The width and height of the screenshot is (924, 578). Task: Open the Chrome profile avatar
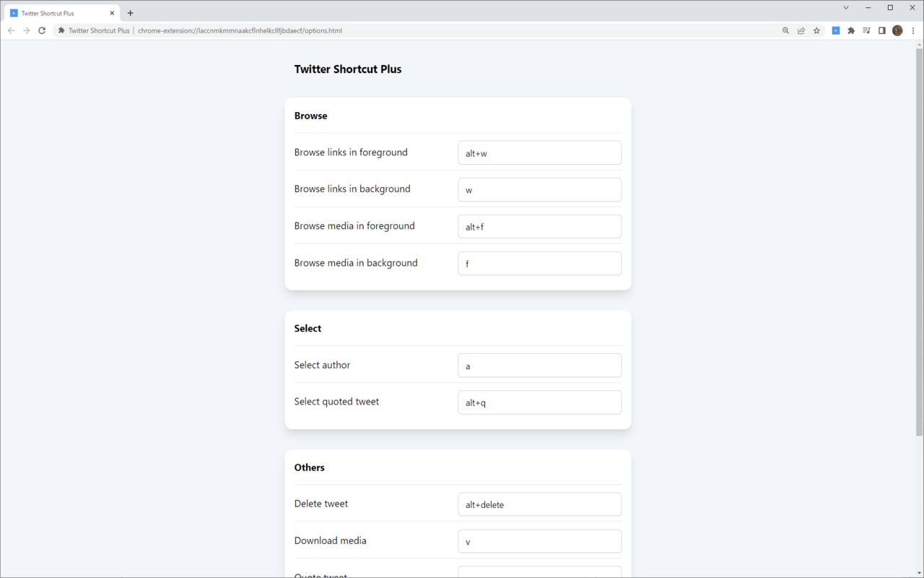[x=897, y=30]
